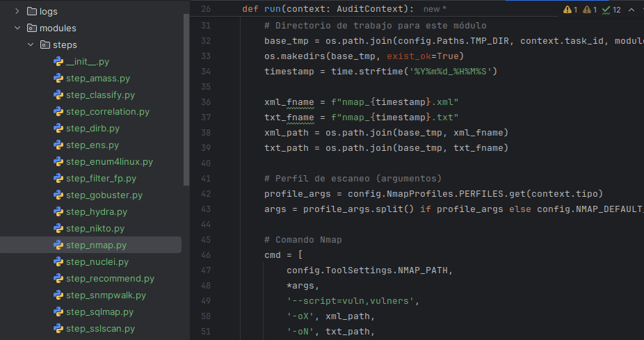Click '-oX' string on line 50

[x=300, y=316]
